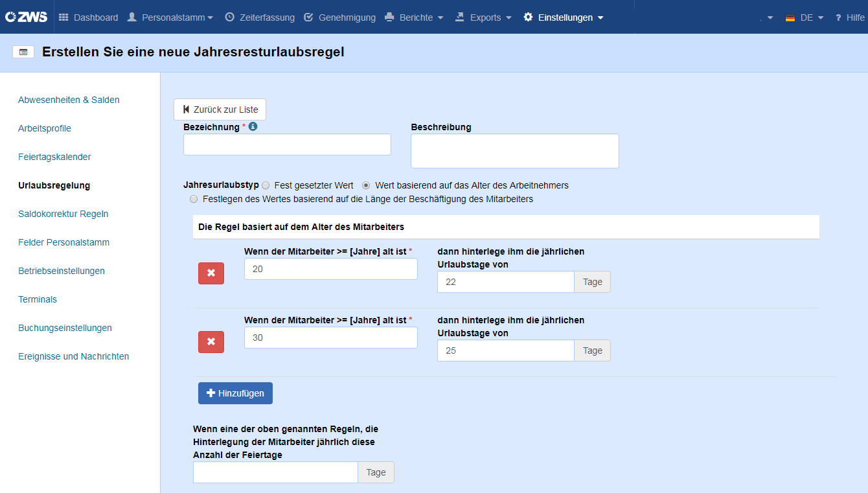Click the Einstellungen gear icon

529,17
